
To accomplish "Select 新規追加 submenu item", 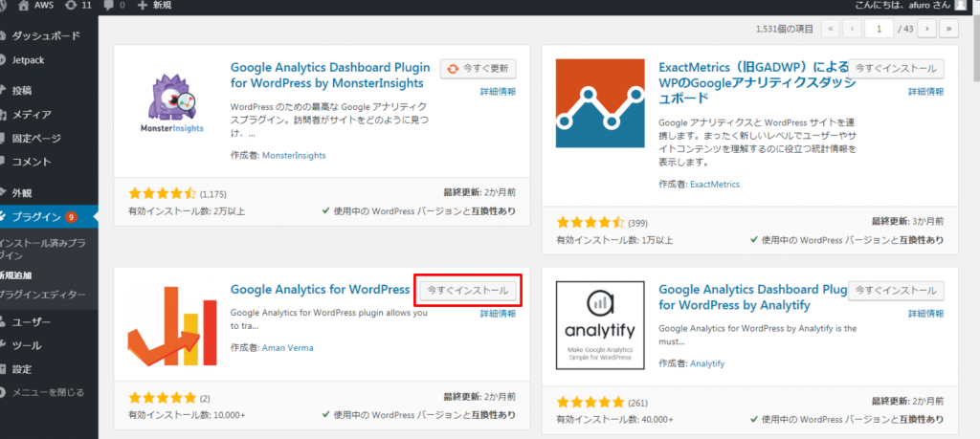I will [15, 274].
